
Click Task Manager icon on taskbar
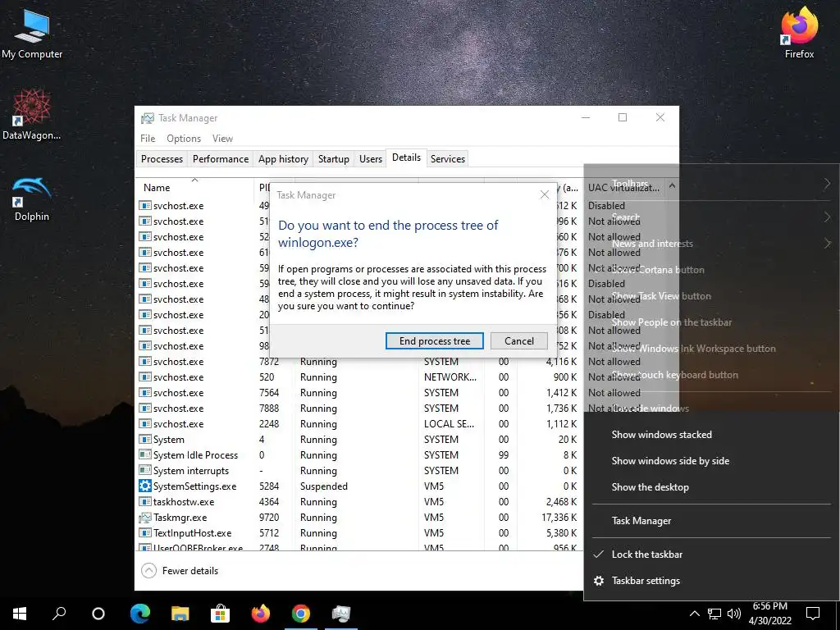click(x=340, y=614)
